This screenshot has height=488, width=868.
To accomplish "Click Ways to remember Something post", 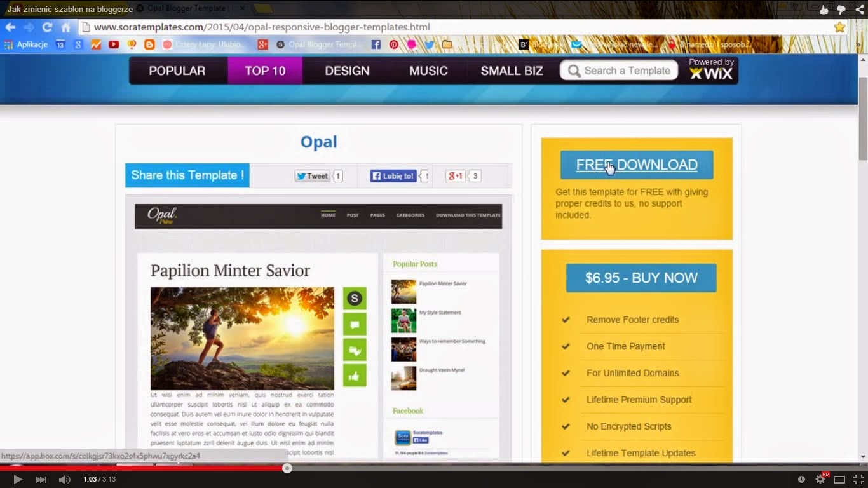I will pos(452,341).
